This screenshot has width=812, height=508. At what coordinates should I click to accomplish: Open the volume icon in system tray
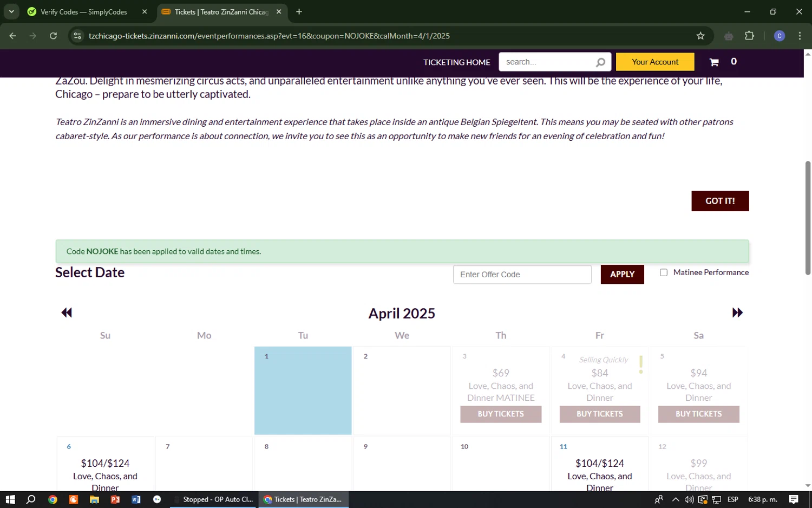689,499
